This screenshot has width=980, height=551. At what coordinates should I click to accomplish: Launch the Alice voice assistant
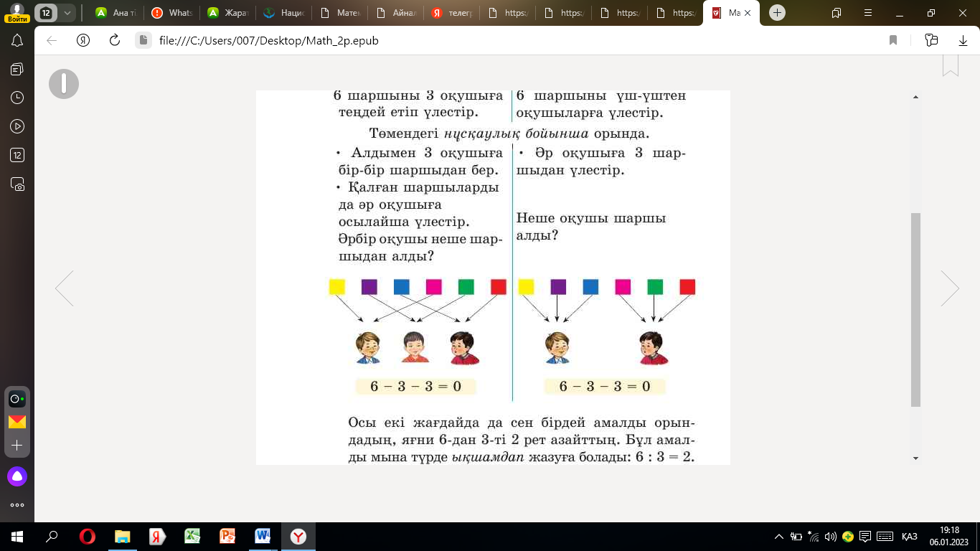pos(17,476)
